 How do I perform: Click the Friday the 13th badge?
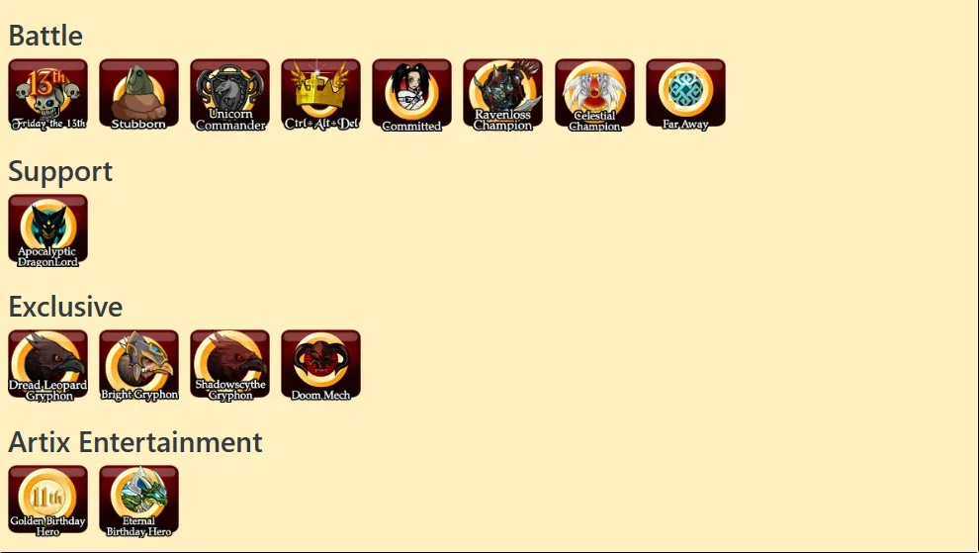[x=48, y=95]
